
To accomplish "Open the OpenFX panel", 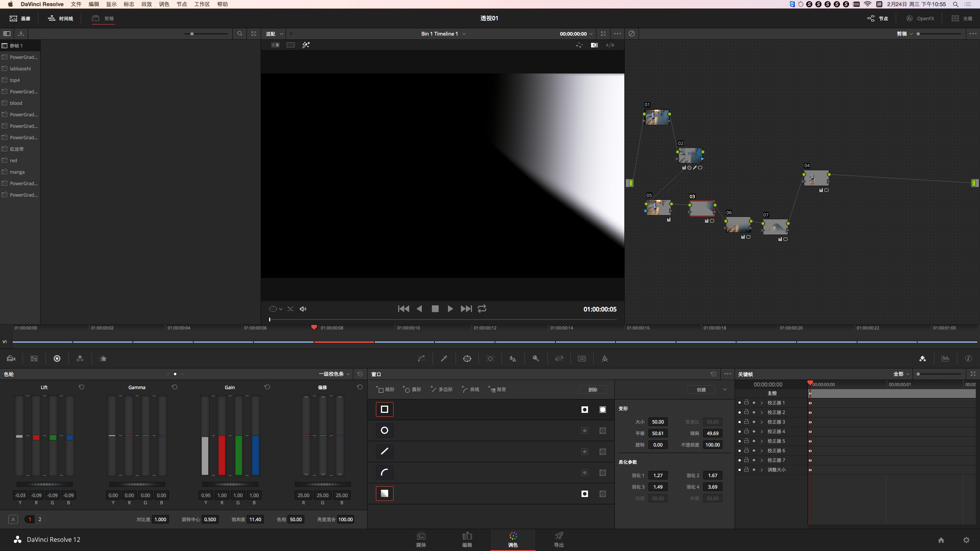I will (x=920, y=18).
